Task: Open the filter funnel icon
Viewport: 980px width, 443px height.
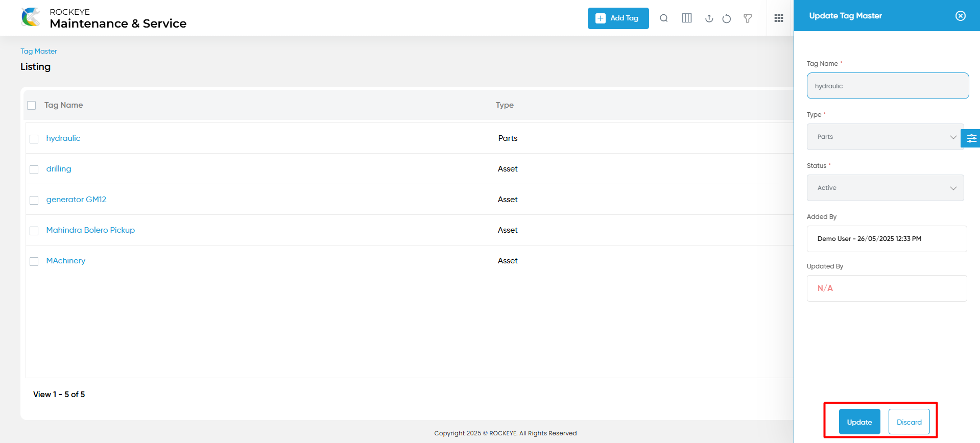Action: tap(748, 18)
